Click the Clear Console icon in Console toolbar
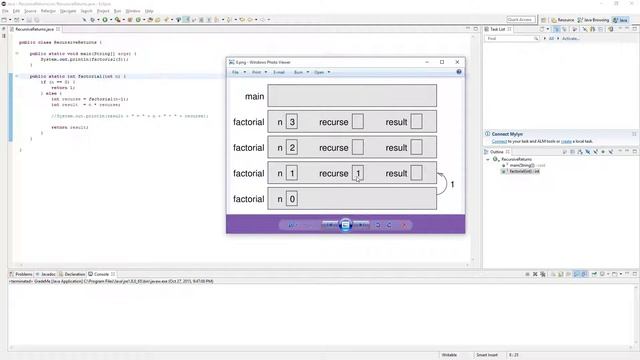Screen dimensions: 640x360 pos(553,274)
